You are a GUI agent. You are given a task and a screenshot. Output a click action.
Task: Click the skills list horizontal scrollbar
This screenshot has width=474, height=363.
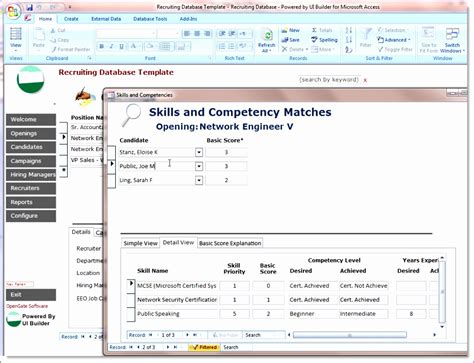[x=350, y=335]
